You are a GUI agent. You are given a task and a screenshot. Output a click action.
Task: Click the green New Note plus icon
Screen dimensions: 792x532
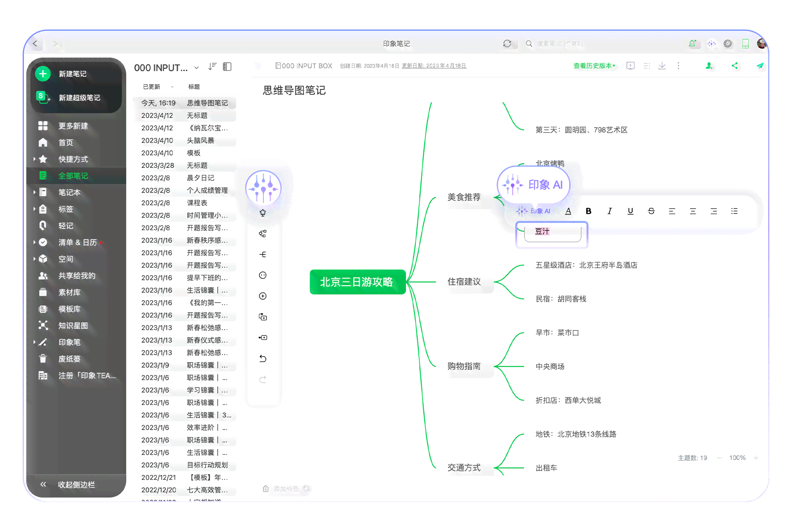point(43,74)
